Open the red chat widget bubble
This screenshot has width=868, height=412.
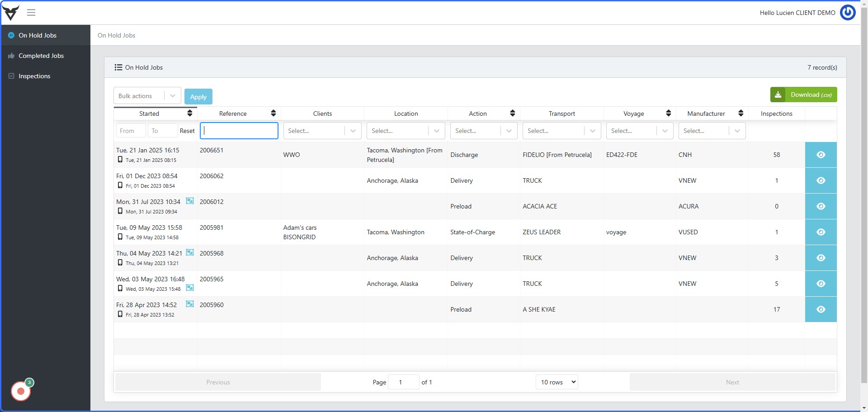(x=21, y=391)
